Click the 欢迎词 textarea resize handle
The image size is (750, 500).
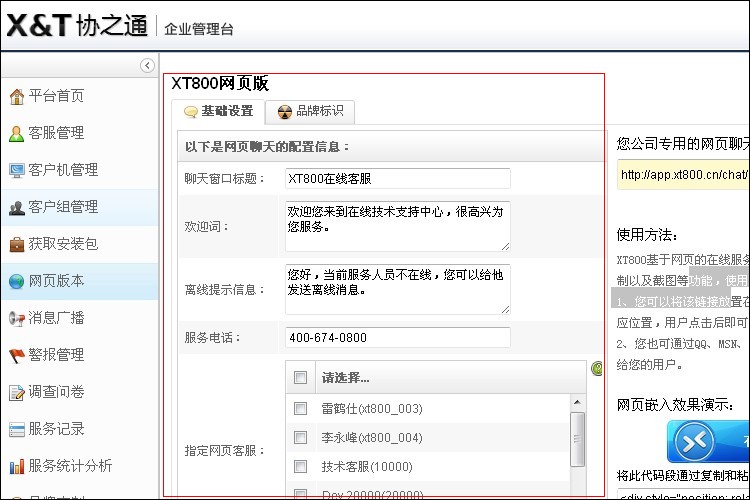click(x=506, y=246)
